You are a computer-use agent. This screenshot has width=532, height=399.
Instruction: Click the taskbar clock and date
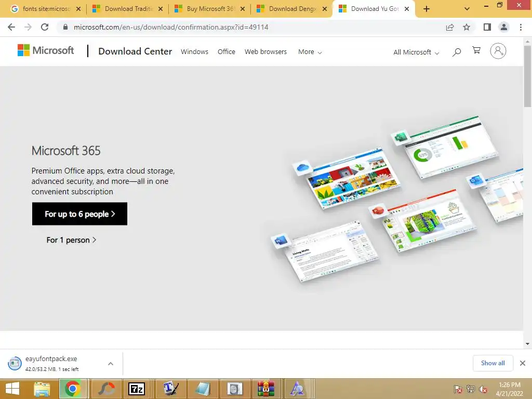[x=509, y=389]
